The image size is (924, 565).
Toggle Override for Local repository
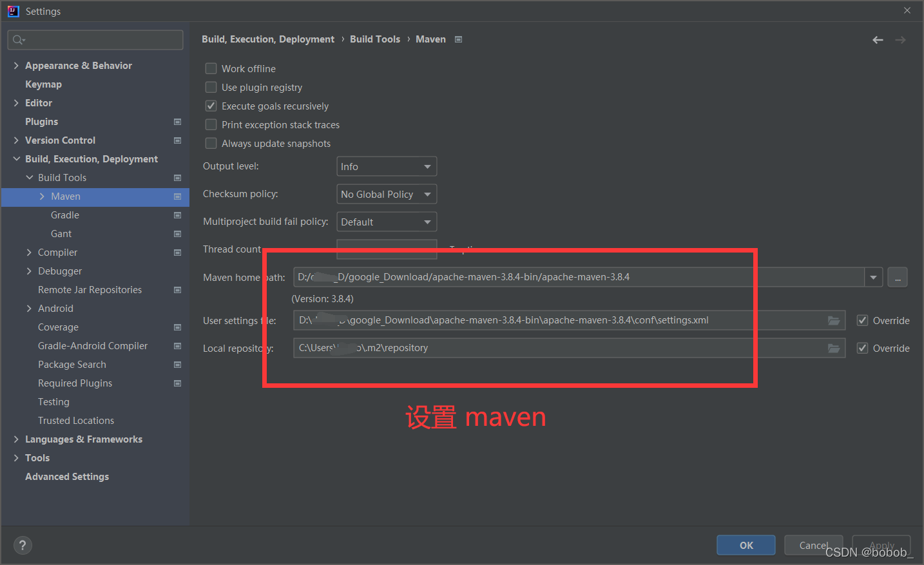tap(862, 348)
